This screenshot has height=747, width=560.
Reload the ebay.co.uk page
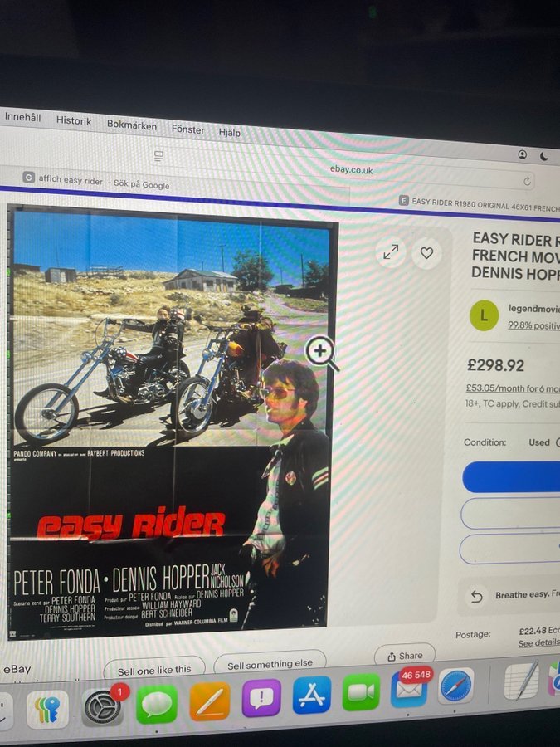[x=527, y=181]
